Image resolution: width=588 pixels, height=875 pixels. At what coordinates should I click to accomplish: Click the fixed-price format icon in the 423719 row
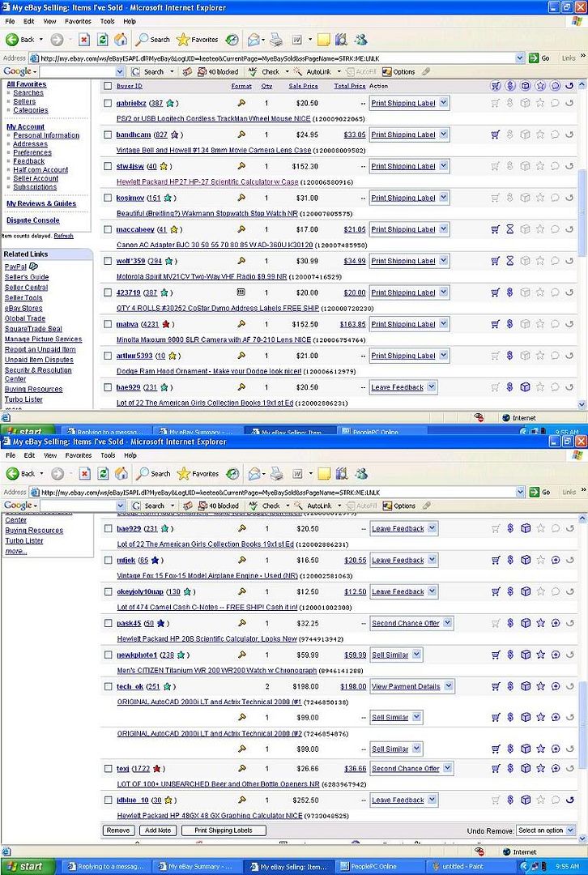tap(241, 292)
